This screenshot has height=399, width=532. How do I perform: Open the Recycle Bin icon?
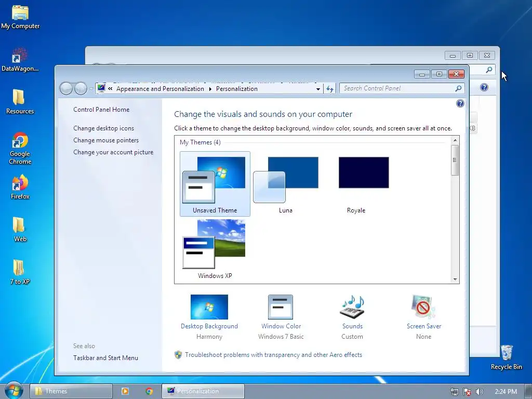tap(506, 357)
